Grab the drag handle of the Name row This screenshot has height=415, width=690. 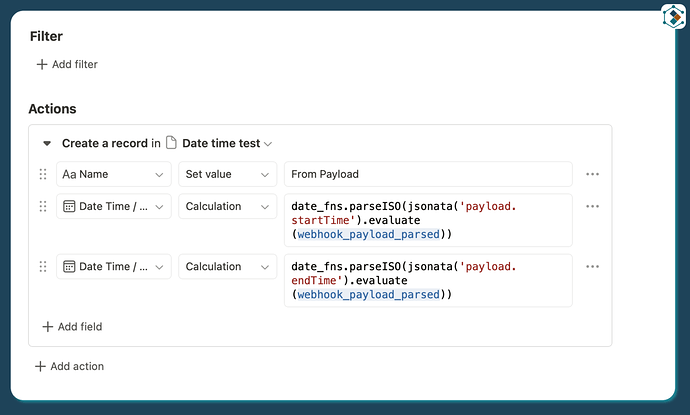click(43, 174)
